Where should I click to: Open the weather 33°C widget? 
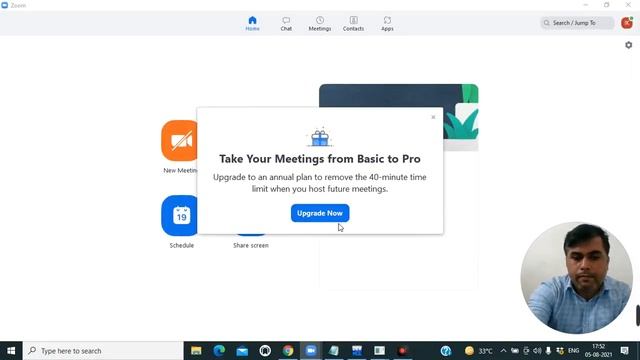478,351
